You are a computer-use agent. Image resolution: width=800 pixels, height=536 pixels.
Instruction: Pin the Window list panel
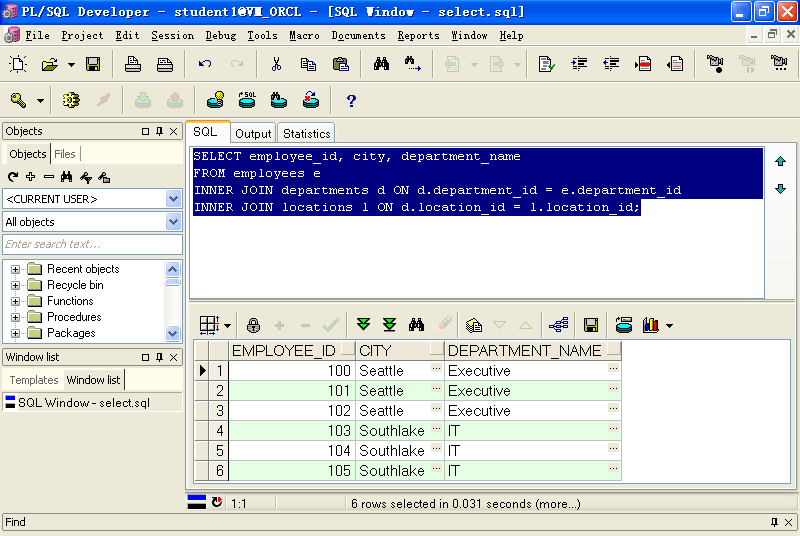[x=159, y=357]
